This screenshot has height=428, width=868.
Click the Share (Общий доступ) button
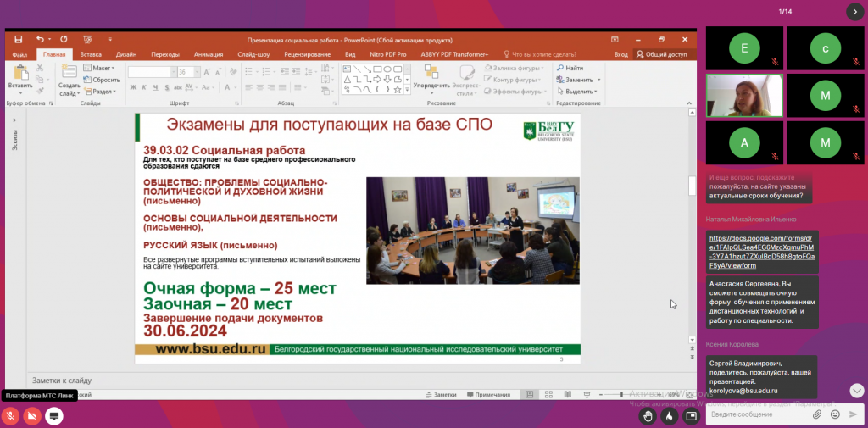click(x=662, y=55)
